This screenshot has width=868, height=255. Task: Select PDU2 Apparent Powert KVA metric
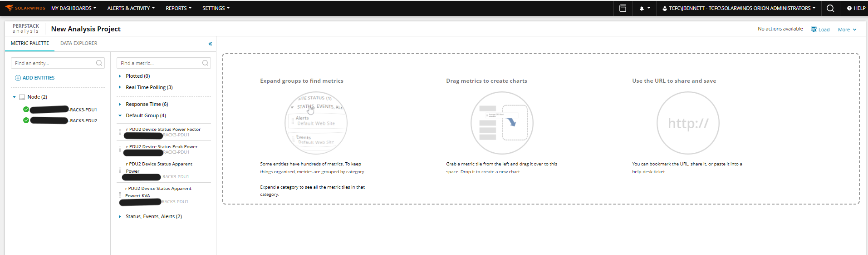pyautogui.click(x=164, y=195)
